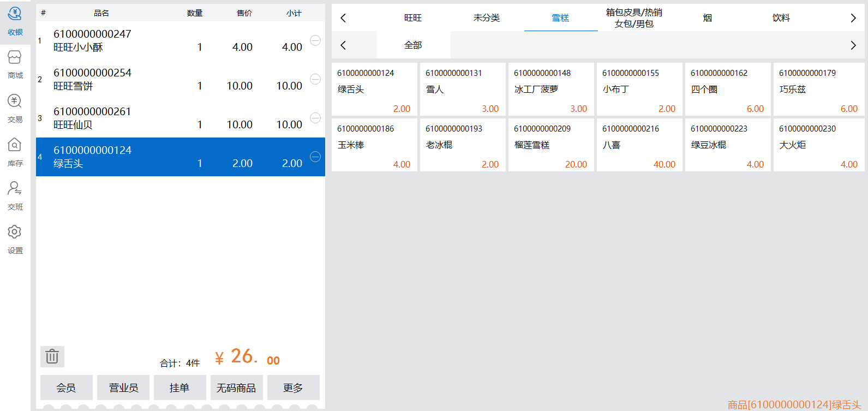Screen dimensions: 868x411
Task: Switch to the 未分类 category tab
Action: (487, 18)
